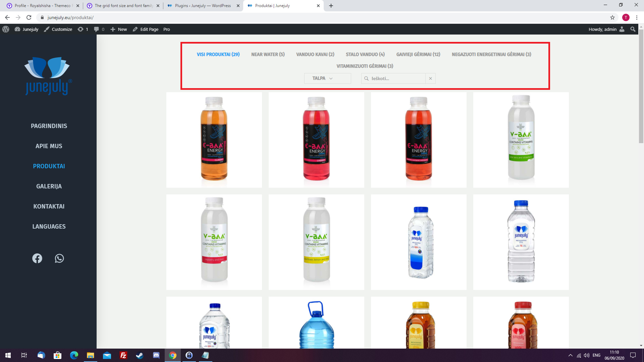Open the Facebook social icon in sidebar
The image size is (644, 362).
click(37, 258)
